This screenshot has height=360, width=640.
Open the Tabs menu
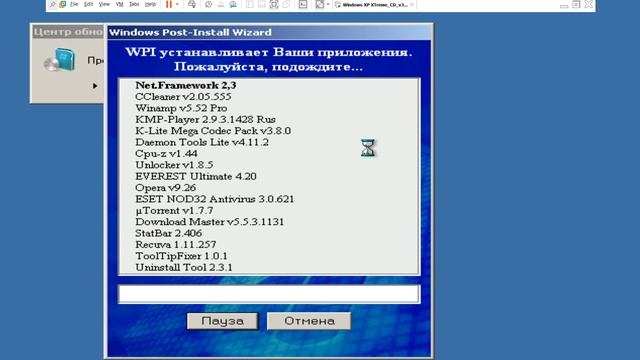click(x=134, y=4)
